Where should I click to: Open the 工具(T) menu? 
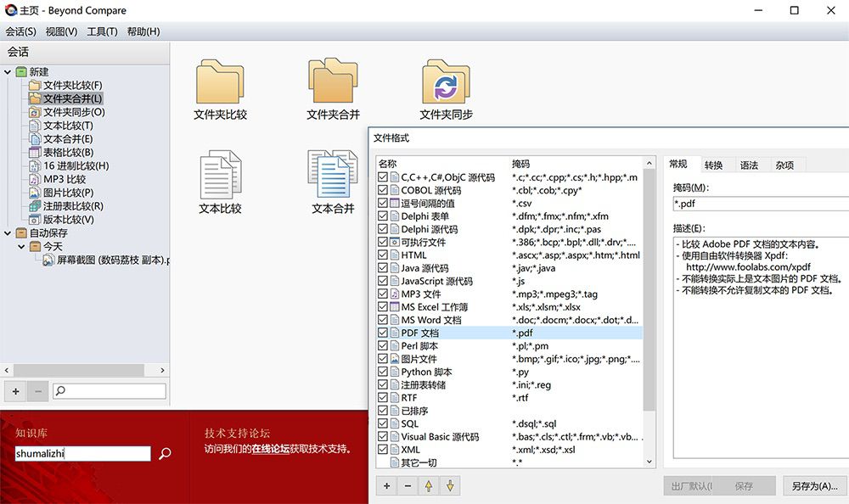click(103, 31)
